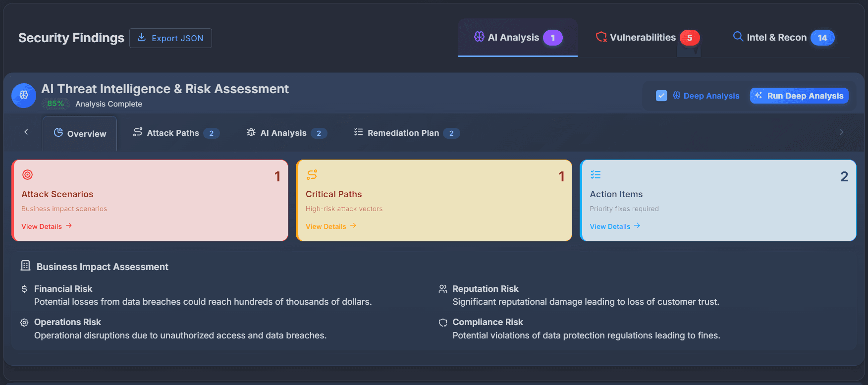Switch to the Remediation Plan tab
The height and width of the screenshot is (385, 868).
(403, 133)
